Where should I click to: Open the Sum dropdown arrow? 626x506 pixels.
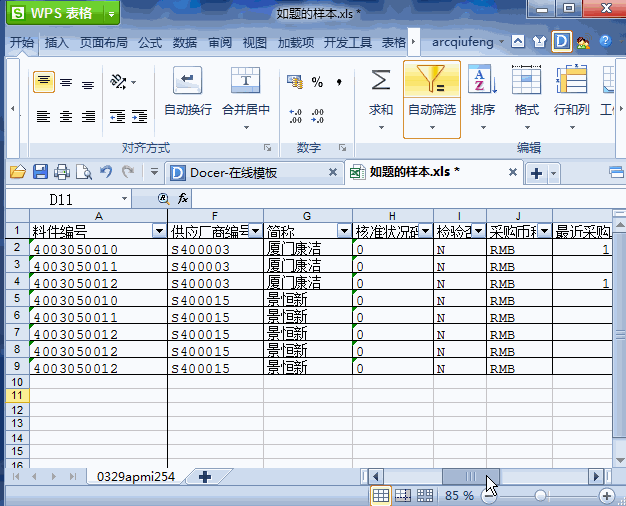coord(381,127)
